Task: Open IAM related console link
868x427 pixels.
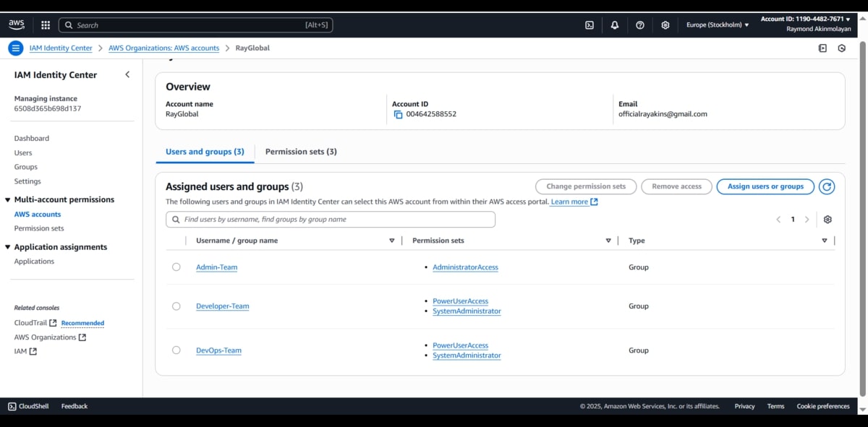Action: point(25,352)
